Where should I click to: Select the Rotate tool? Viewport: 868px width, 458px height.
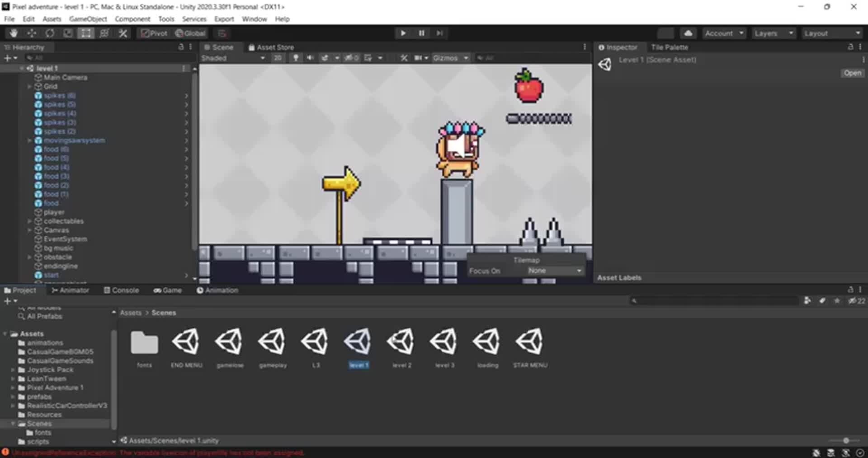click(50, 33)
